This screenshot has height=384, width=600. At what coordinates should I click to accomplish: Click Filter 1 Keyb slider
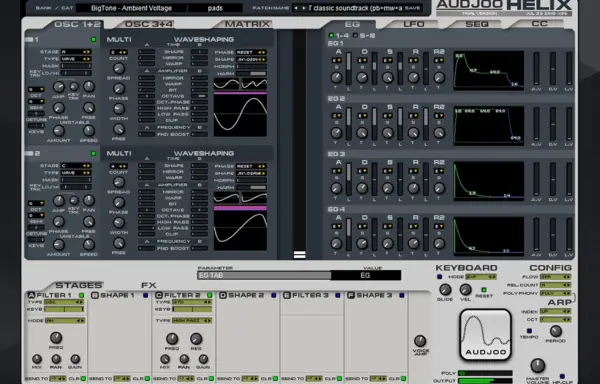click(x=64, y=309)
